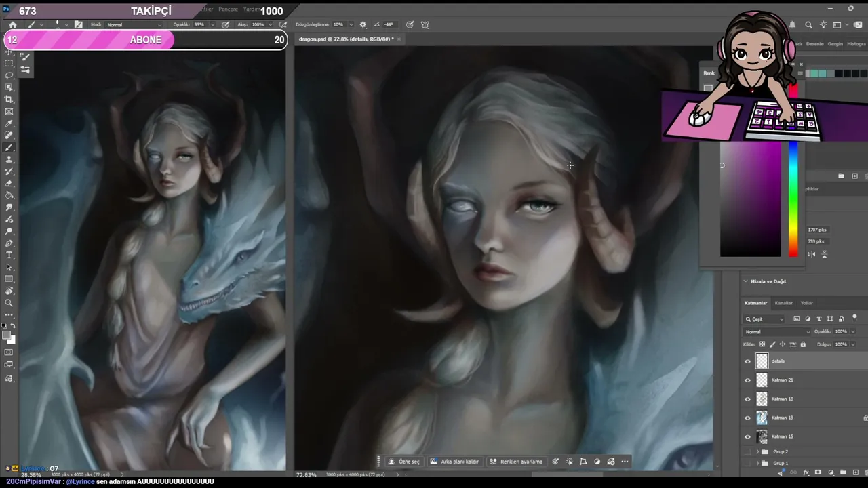The image size is (868, 488).
Task: Pick a color in the saturation field
Action: (x=750, y=199)
